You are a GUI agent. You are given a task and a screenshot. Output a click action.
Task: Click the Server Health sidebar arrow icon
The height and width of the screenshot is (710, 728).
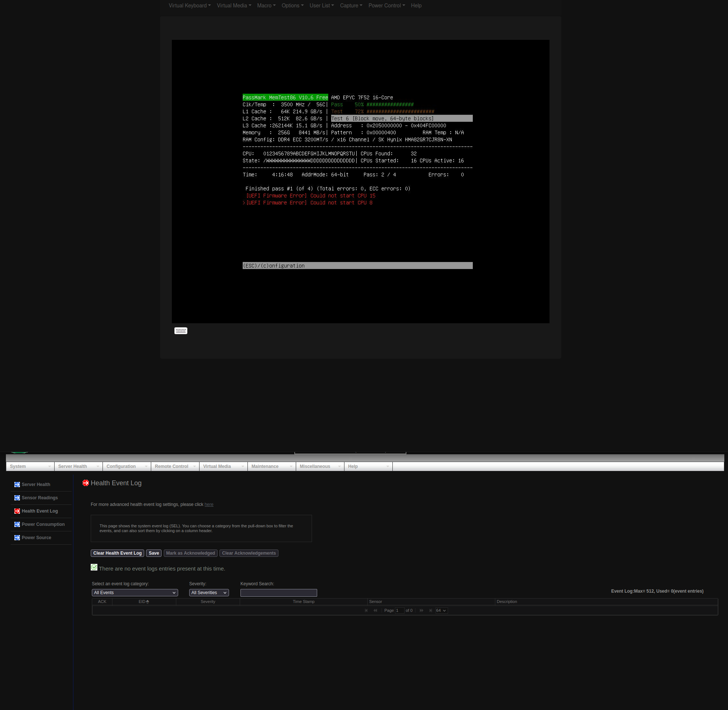17,485
